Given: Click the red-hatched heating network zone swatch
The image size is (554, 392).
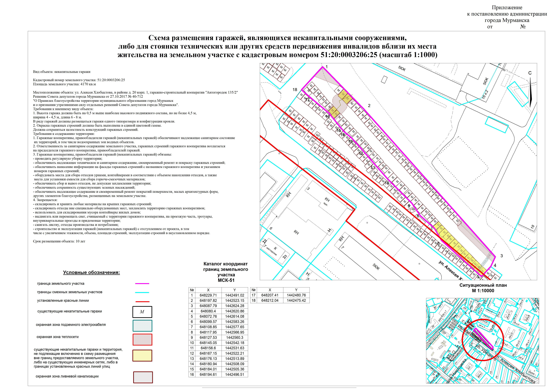Looking at the screenshot, I should pos(142,339).
